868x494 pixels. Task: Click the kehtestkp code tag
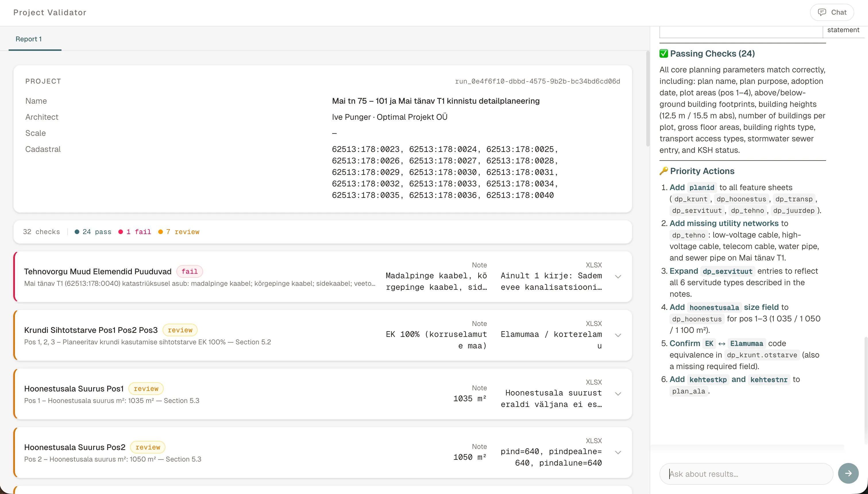tap(708, 380)
